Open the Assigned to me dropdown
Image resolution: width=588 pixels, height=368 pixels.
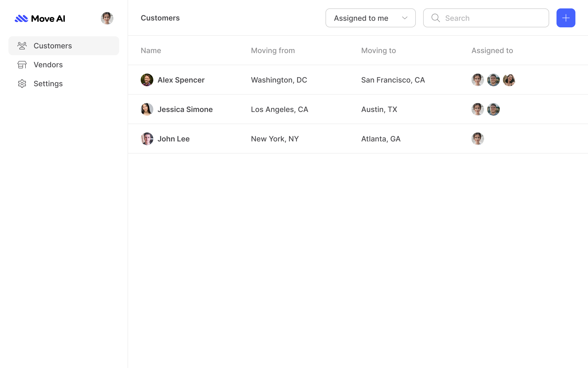[370, 18]
